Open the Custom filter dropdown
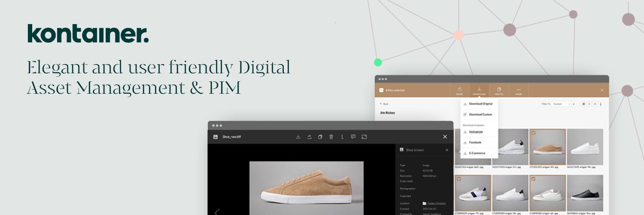Screen dimensions: 644x215 [x=562, y=104]
